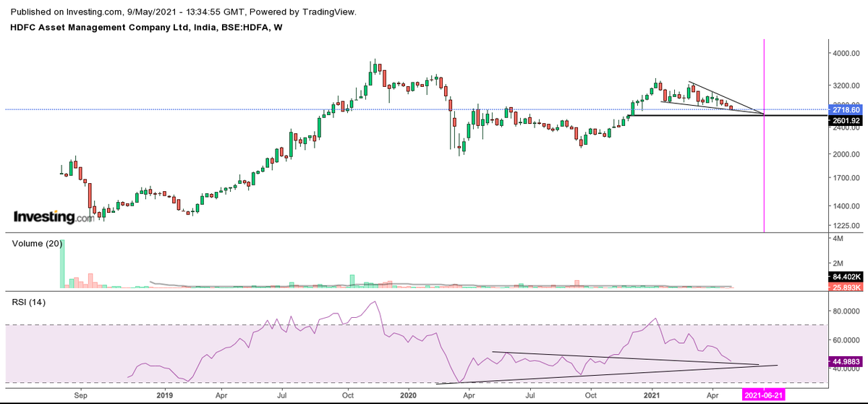
Task: Click the 80.0000 RSI axis label
Action: pyautogui.click(x=847, y=313)
